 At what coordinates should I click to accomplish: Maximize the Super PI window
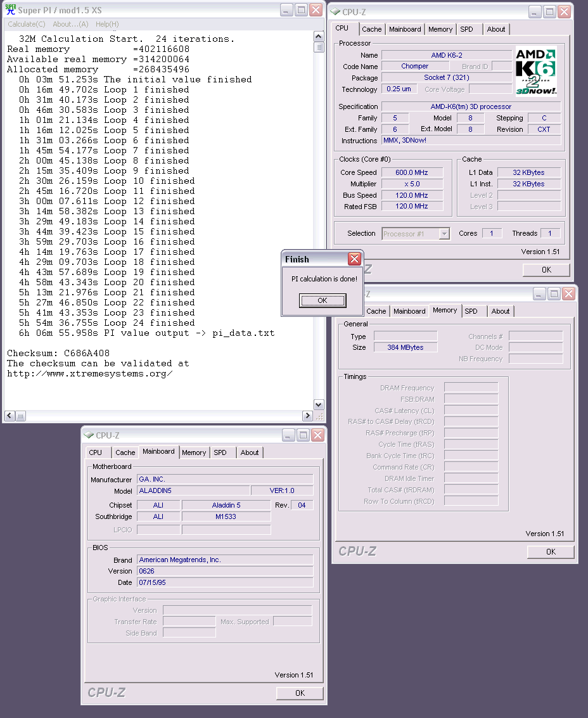coord(302,10)
